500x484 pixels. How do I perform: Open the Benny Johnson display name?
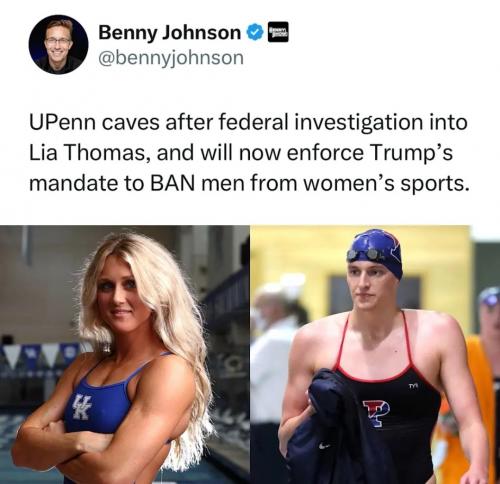point(169,33)
